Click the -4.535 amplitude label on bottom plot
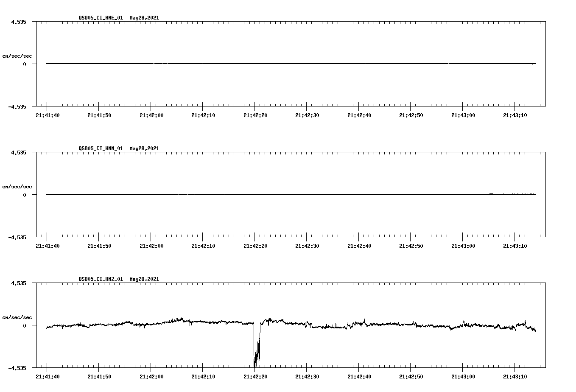The width and height of the screenshot is (576, 392). (18, 367)
